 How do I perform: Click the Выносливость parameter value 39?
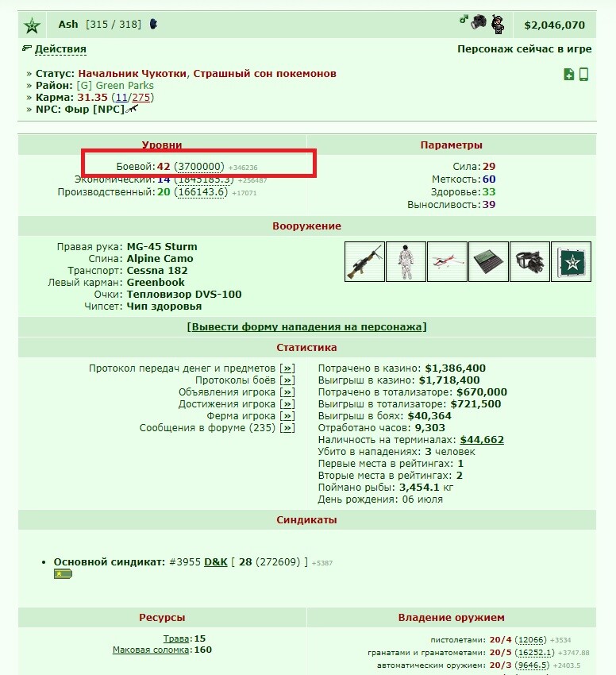(x=488, y=205)
